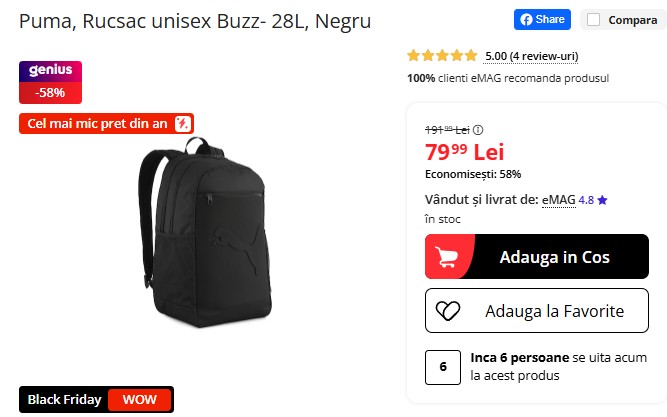The width and height of the screenshot is (667, 417).
Task: Open the black Puma backpack image
Action: (205, 232)
